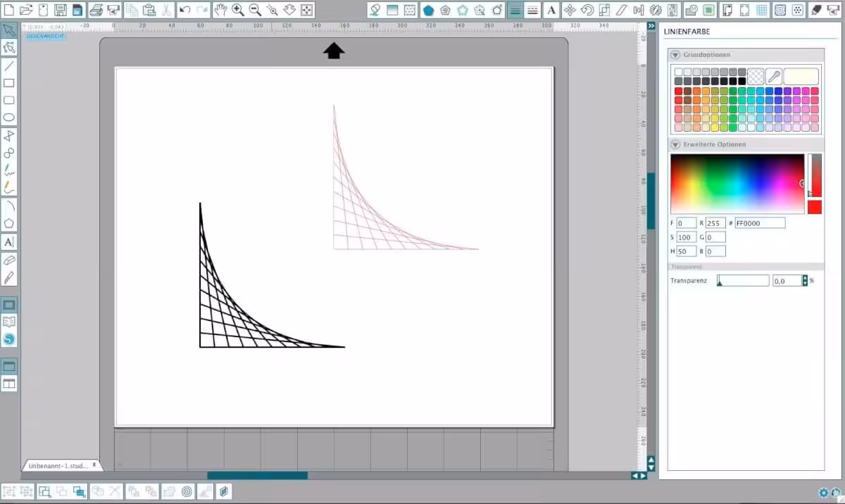Activate the eyedropper color picker
Viewport: 845px width, 504px height.
coord(773,76)
